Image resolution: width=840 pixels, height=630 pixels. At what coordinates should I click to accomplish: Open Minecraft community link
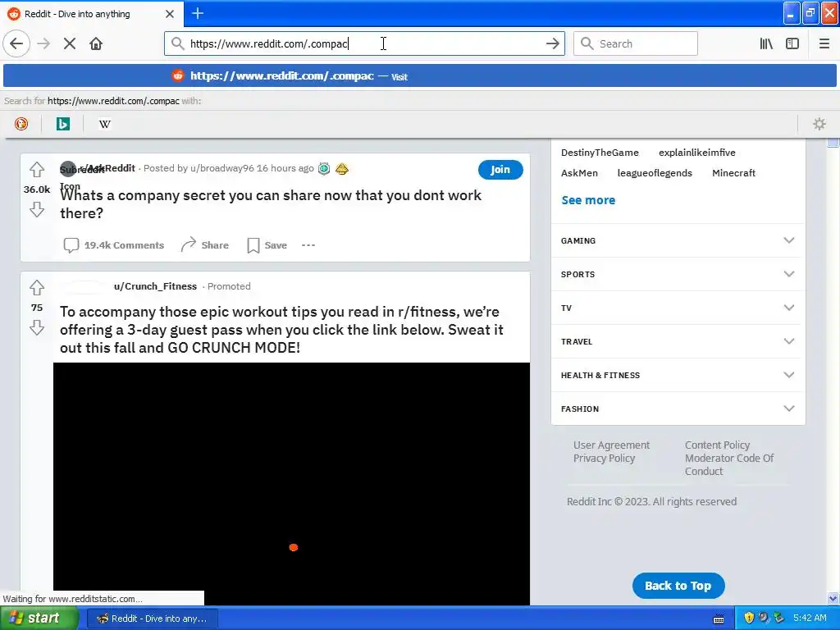point(733,173)
